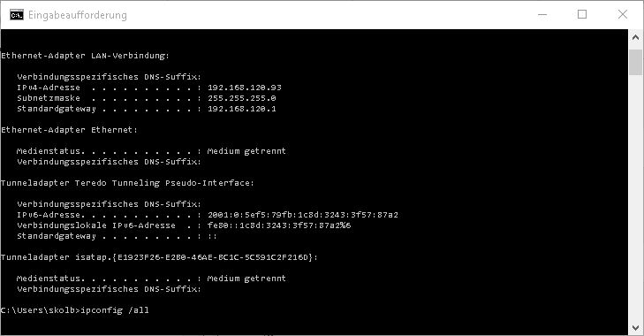Click the link-local address fe80::1c8d
The image size is (644, 336).
[279, 225]
